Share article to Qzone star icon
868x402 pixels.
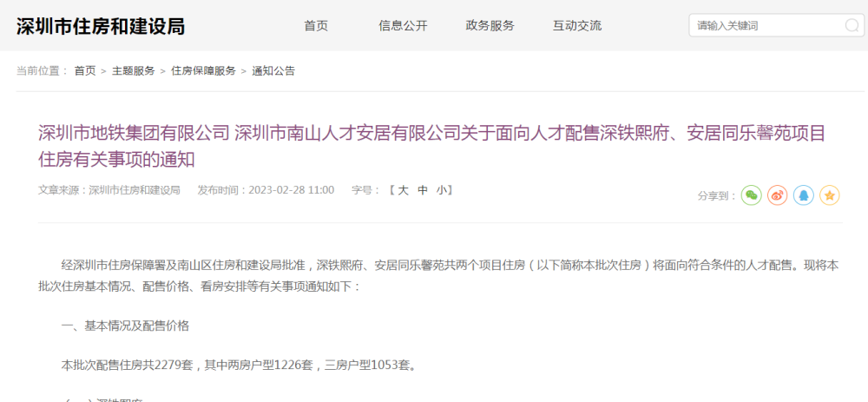coord(829,194)
